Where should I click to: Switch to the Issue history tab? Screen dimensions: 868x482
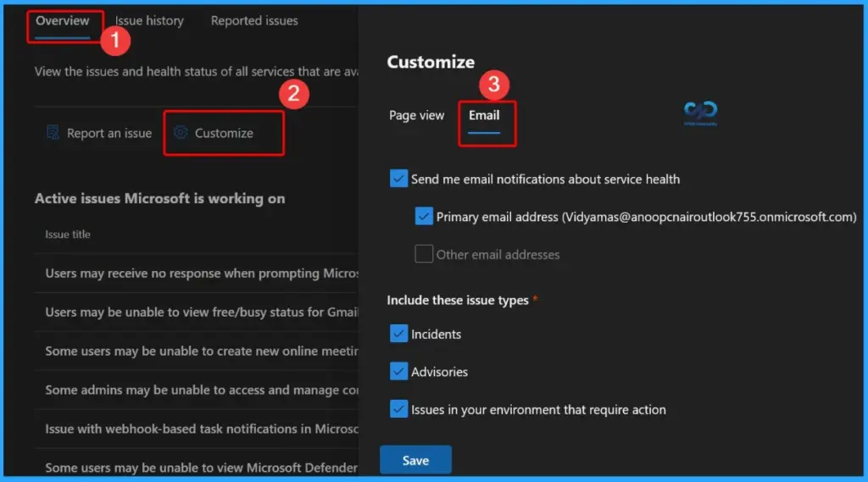click(149, 21)
